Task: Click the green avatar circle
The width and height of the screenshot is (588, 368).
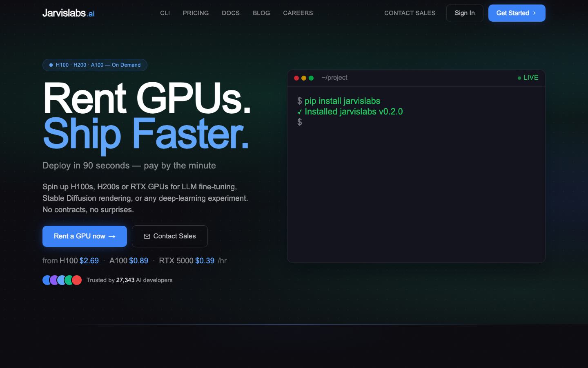Action: coord(69,280)
